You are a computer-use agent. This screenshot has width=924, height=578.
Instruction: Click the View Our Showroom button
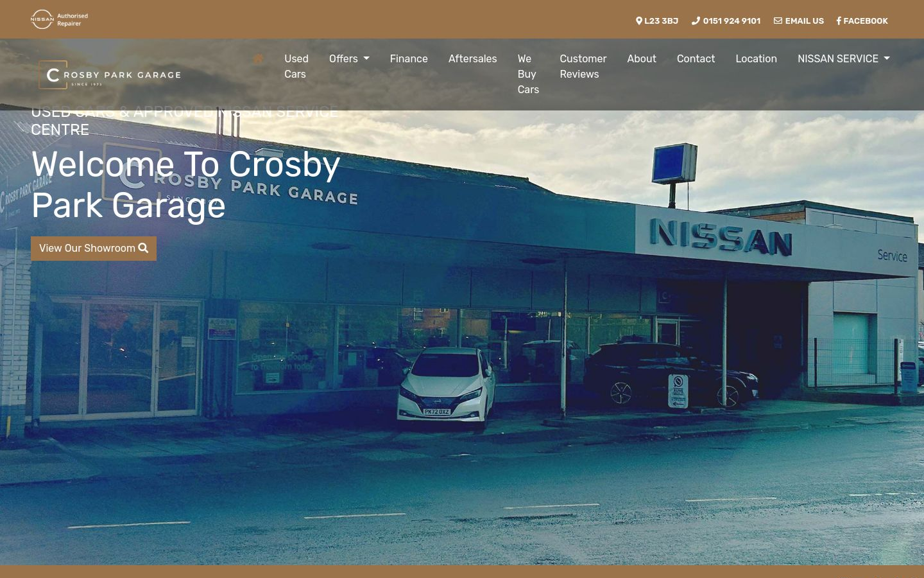point(94,249)
